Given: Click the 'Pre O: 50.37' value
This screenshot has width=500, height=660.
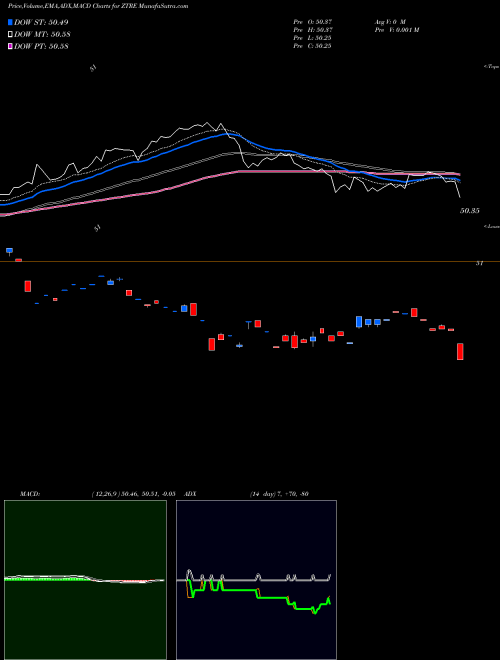Looking at the screenshot, I should pyautogui.click(x=313, y=21).
